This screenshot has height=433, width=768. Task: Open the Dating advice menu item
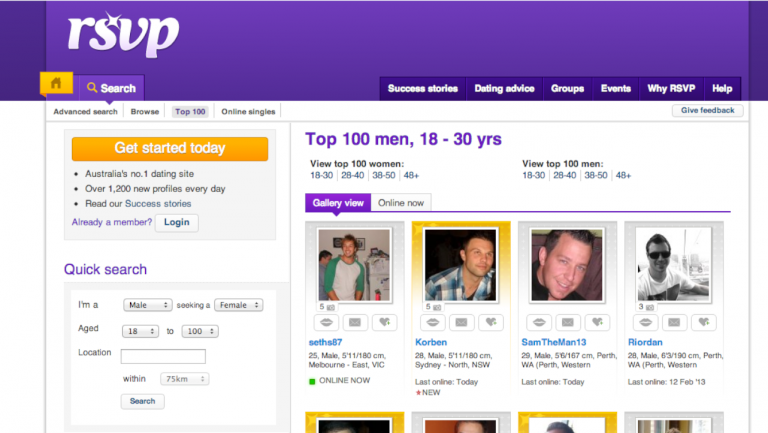click(x=504, y=89)
